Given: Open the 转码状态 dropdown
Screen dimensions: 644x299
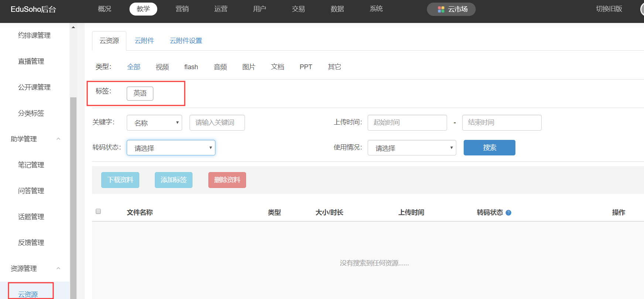Looking at the screenshot, I should pyautogui.click(x=171, y=148).
